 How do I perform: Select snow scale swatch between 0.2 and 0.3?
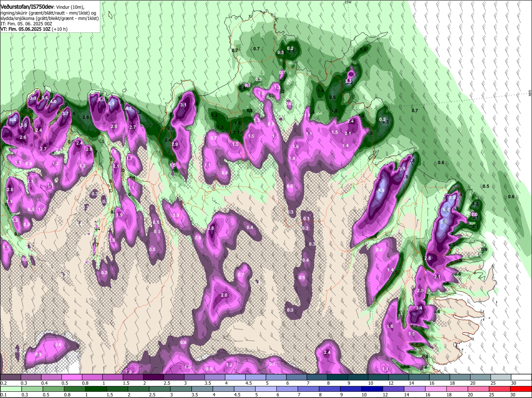point(10,377)
